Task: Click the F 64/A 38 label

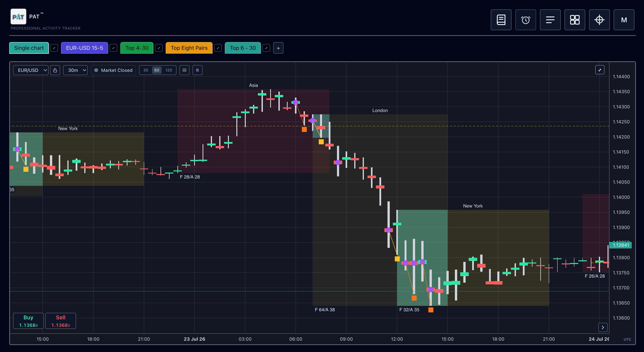Action: coord(325,310)
